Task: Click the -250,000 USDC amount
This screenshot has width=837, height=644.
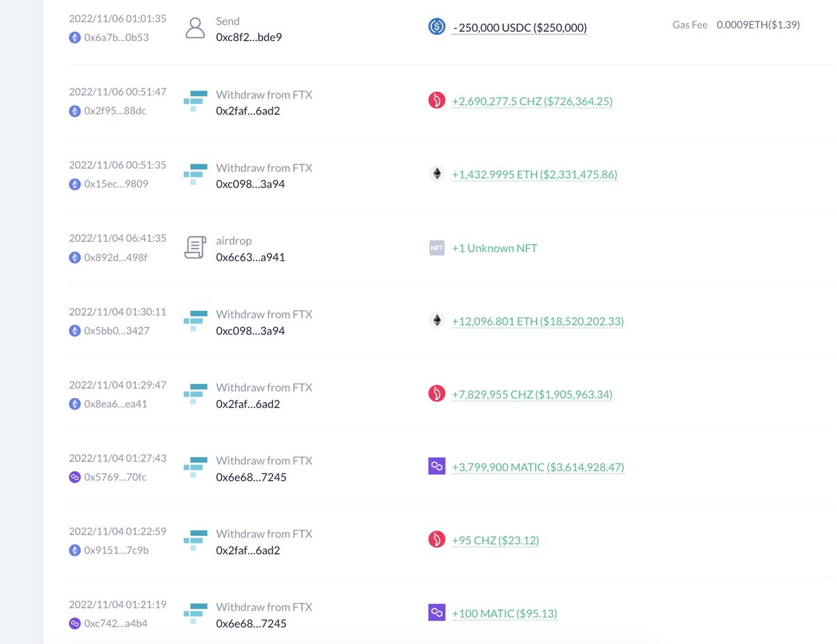Action: pos(520,28)
